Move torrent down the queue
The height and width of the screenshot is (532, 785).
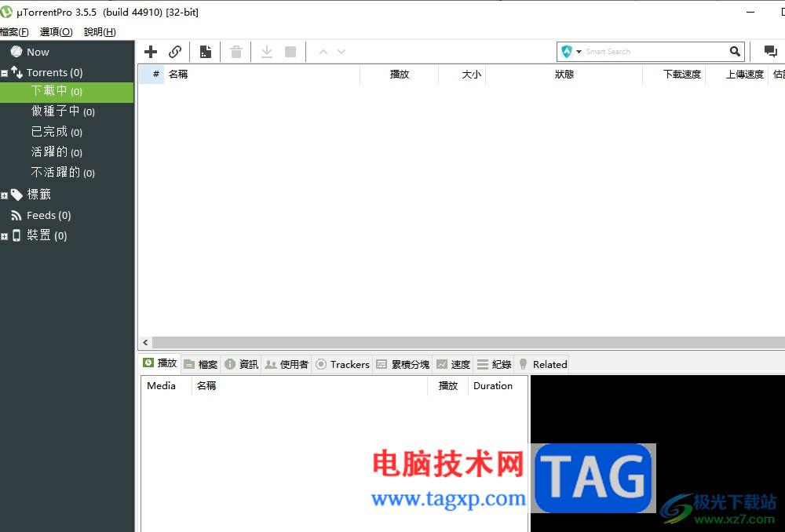click(x=341, y=52)
